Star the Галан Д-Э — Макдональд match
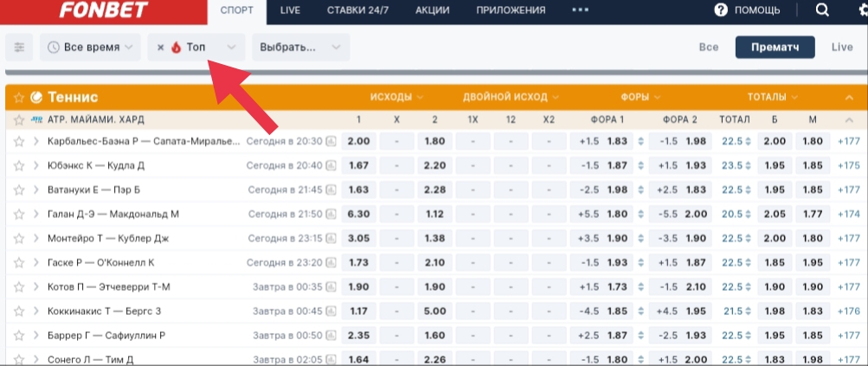This screenshot has width=868, height=366. coord(18,214)
